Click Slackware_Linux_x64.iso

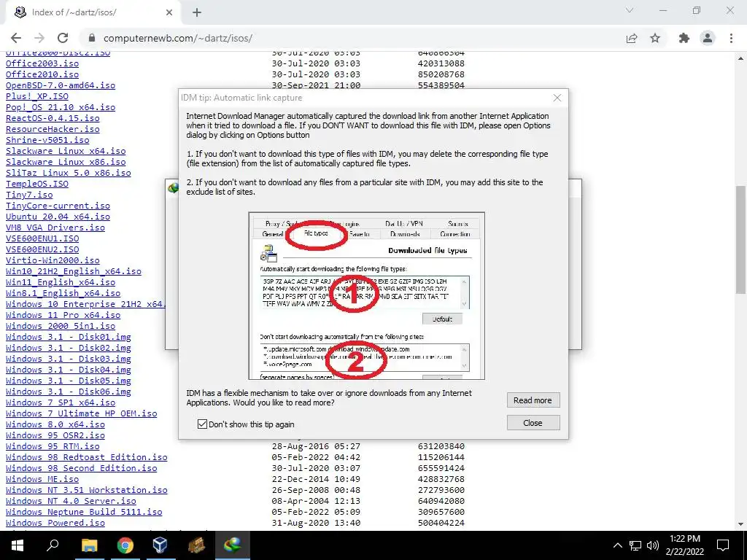pyautogui.click(x=66, y=151)
